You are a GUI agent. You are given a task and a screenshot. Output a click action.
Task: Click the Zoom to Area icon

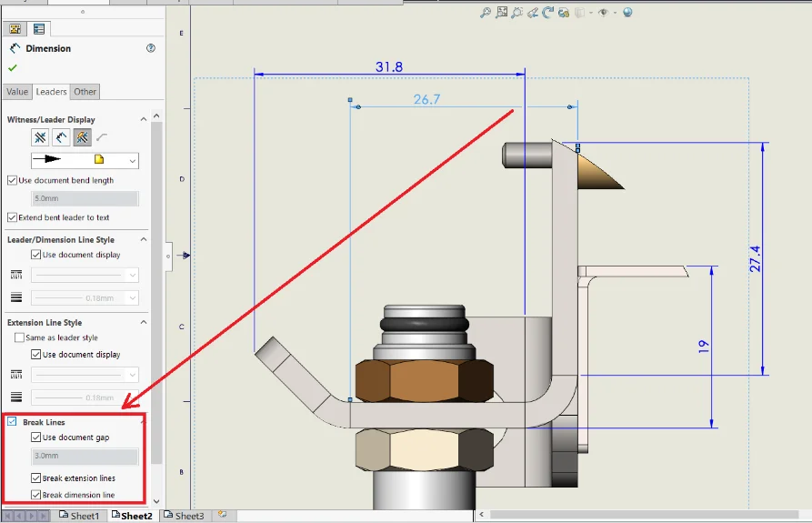pos(501,13)
